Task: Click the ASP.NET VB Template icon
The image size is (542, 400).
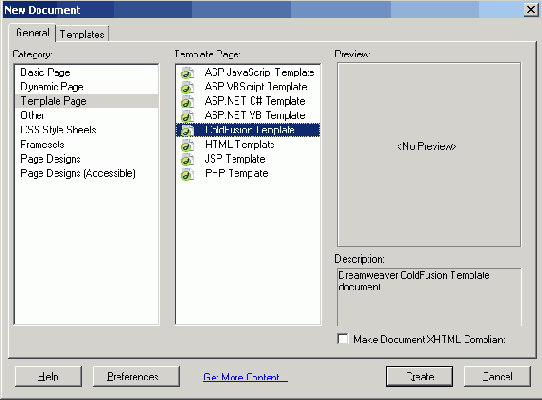Action: [x=187, y=116]
